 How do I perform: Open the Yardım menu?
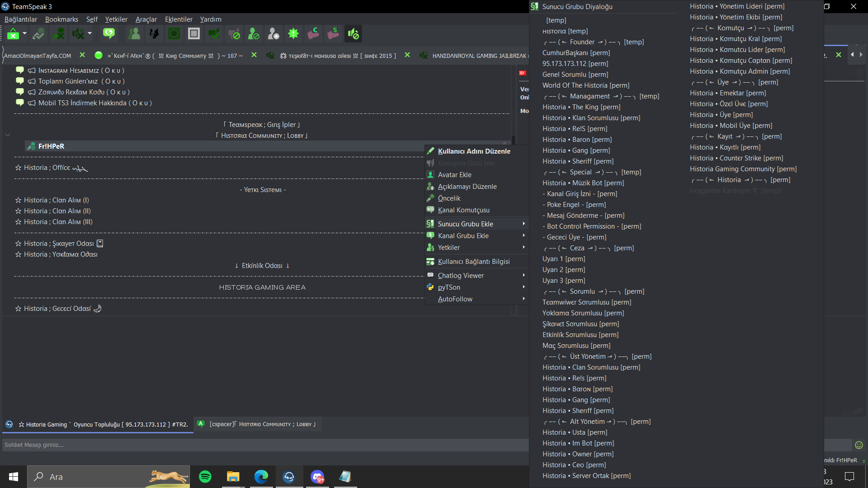[x=211, y=19]
